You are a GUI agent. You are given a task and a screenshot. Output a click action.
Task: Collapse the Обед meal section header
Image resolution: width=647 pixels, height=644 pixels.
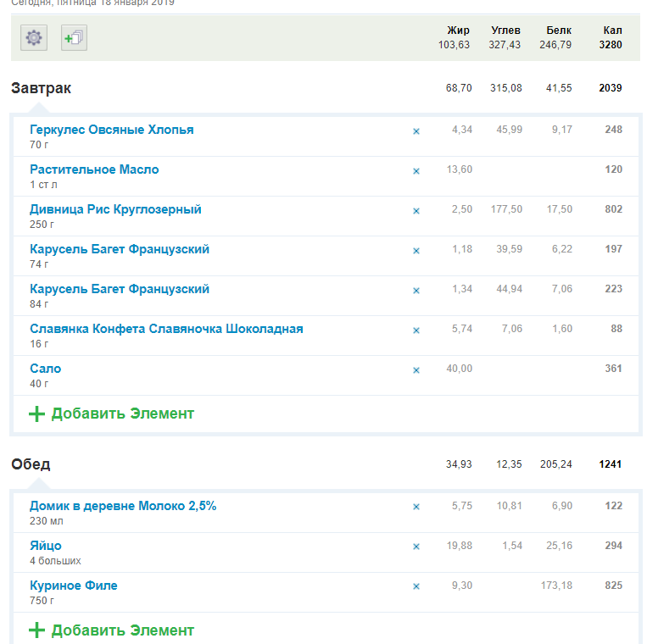31,464
